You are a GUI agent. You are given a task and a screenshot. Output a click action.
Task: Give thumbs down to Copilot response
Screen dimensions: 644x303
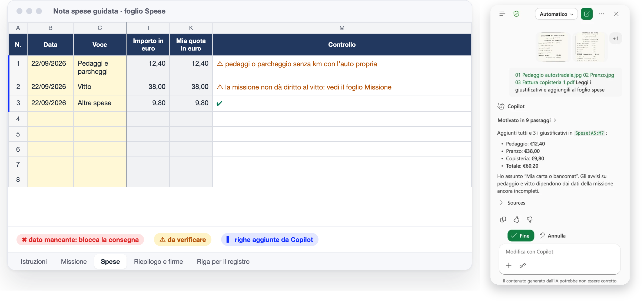coord(530,219)
